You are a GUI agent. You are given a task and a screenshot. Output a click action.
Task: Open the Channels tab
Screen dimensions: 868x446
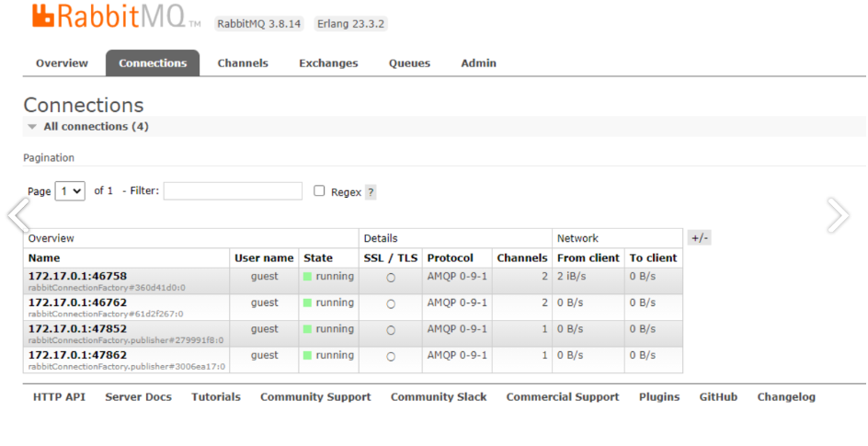pyautogui.click(x=243, y=63)
